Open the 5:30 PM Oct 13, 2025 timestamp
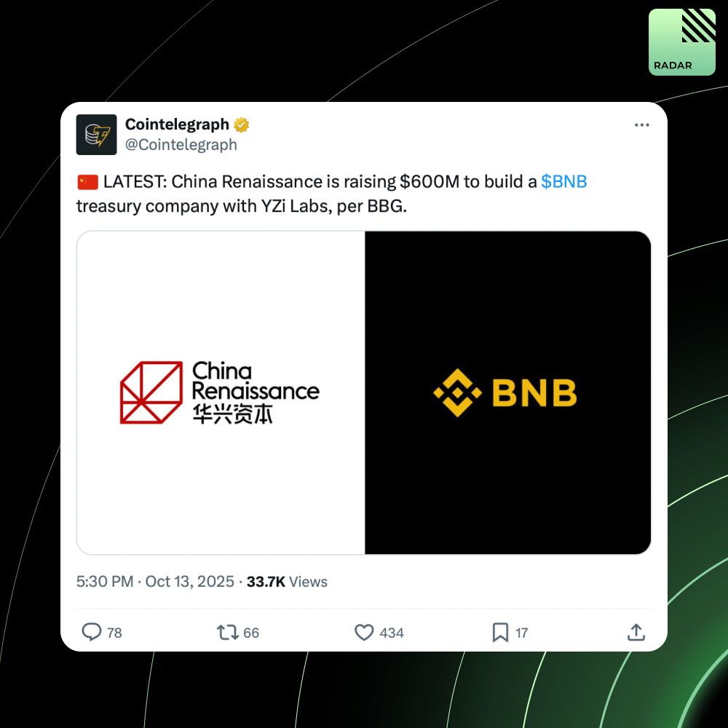Viewport: 728px width, 728px height. (155, 582)
